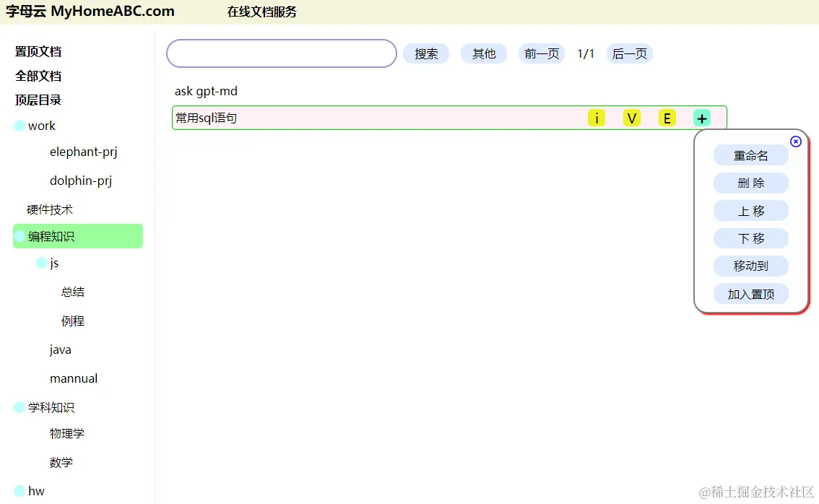Click the yellow "V" view icon

pyautogui.click(x=631, y=117)
